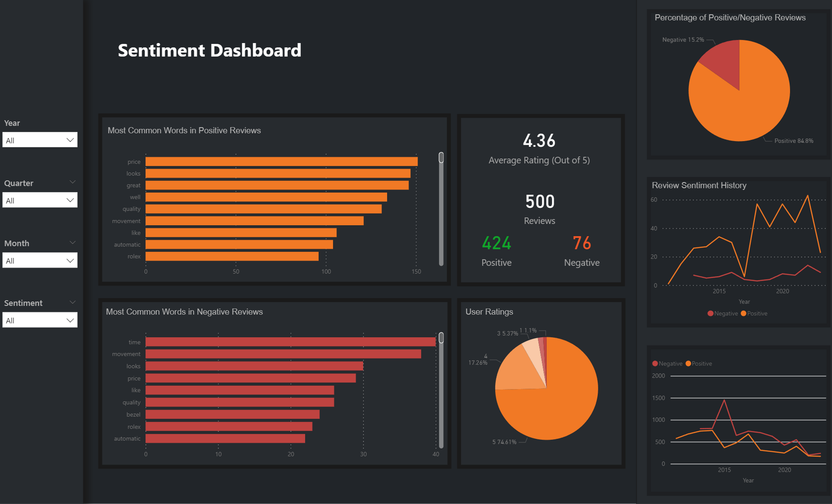Image resolution: width=832 pixels, height=504 pixels.
Task: Click 'Most Common Words in Negative Reviews' title
Action: tap(184, 312)
